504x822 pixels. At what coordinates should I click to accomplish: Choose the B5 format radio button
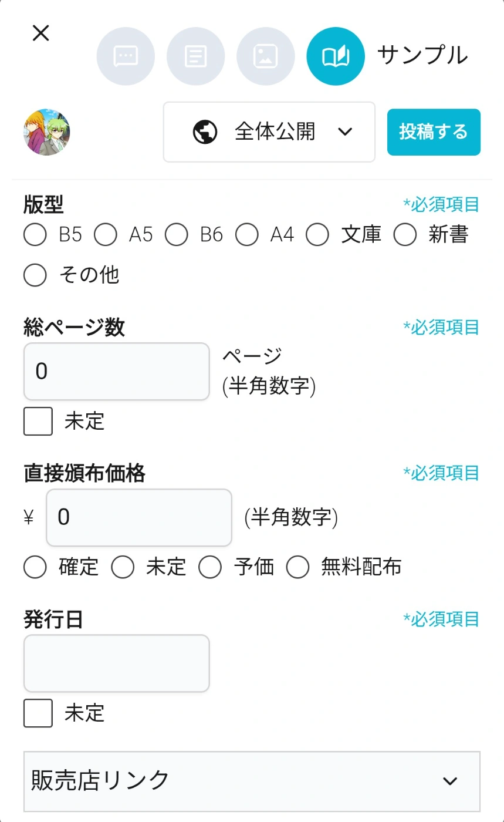tap(35, 235)
